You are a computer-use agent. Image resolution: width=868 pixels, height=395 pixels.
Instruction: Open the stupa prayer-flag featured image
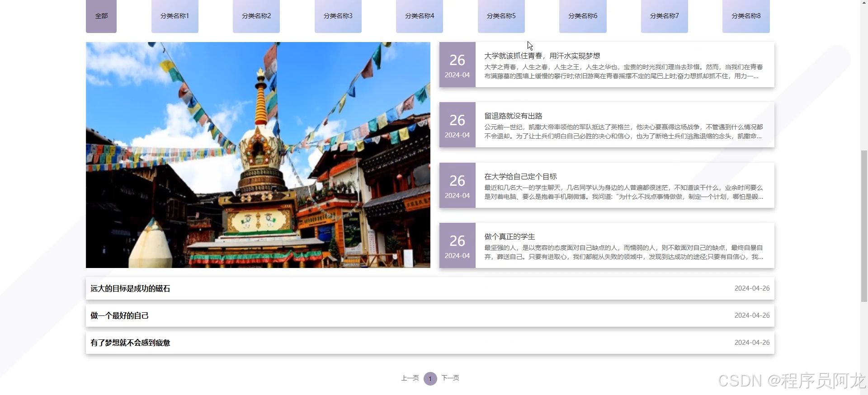258,155
